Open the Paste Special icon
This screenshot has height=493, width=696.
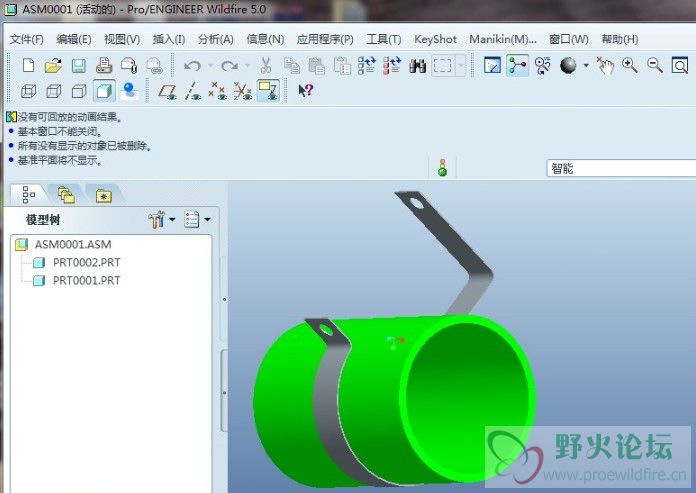(342, 66)
